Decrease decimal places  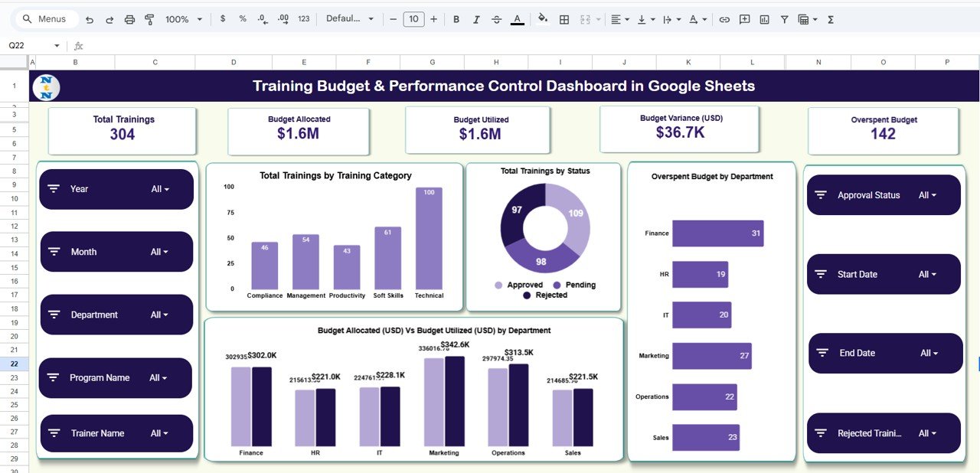tap(261, 19)
